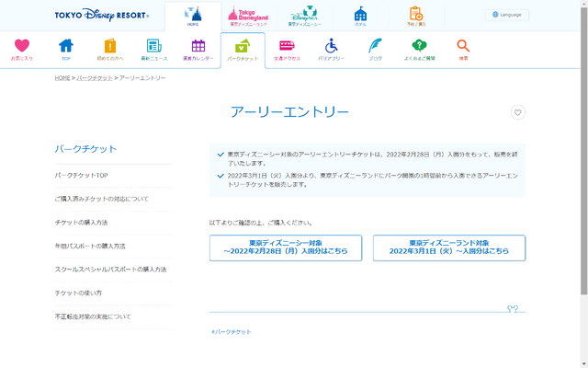
Task: Click パークチケット breadcrumb link
Action: tap(95, 78)
